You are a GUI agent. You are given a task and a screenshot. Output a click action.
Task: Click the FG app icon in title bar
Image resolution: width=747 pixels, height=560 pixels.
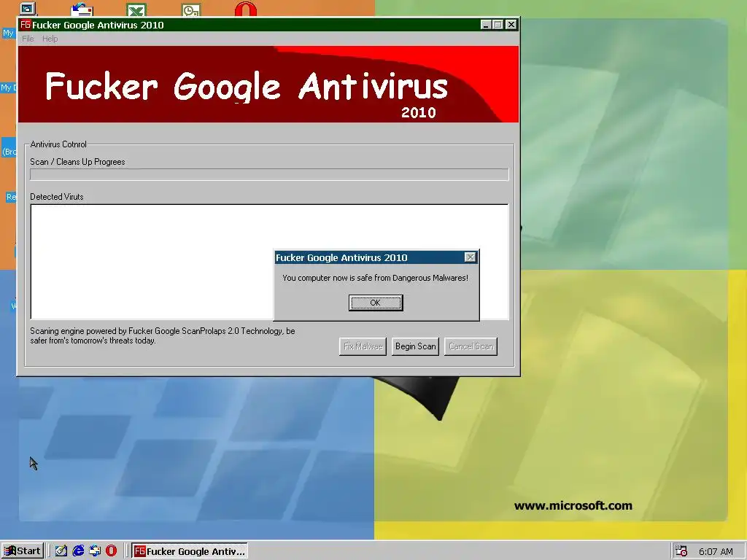[26, 24]
